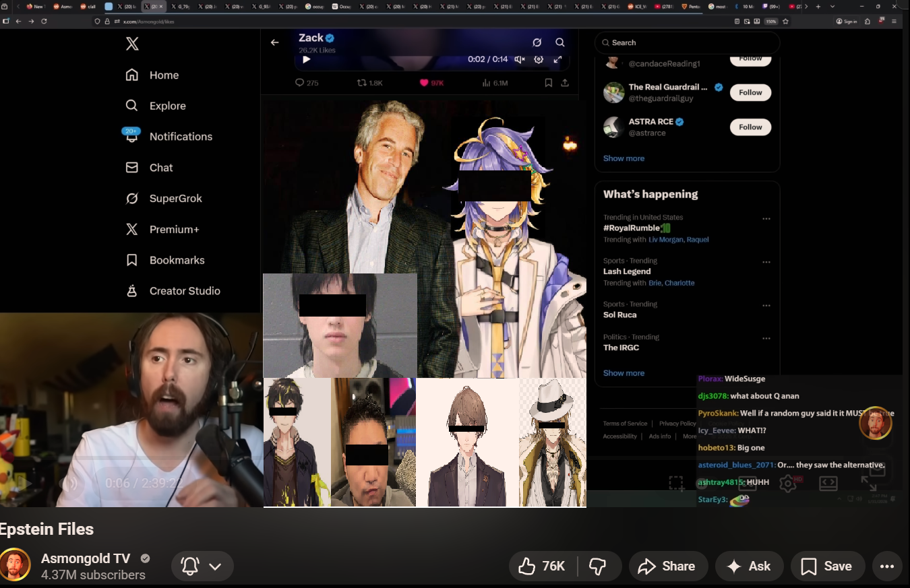Click the X search input field

point(687,42)
